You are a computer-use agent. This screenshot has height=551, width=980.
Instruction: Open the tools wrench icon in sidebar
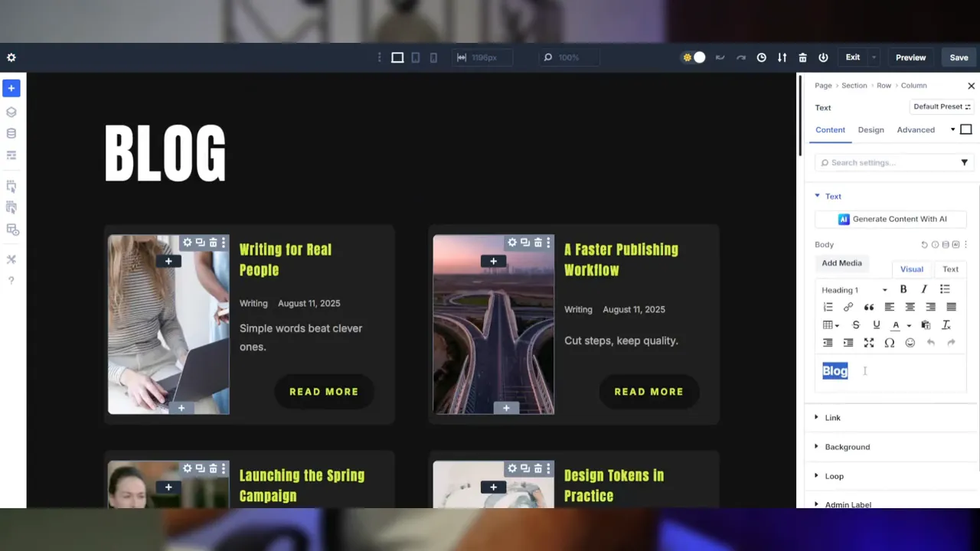pyautogui.click(x=11, y=259)
